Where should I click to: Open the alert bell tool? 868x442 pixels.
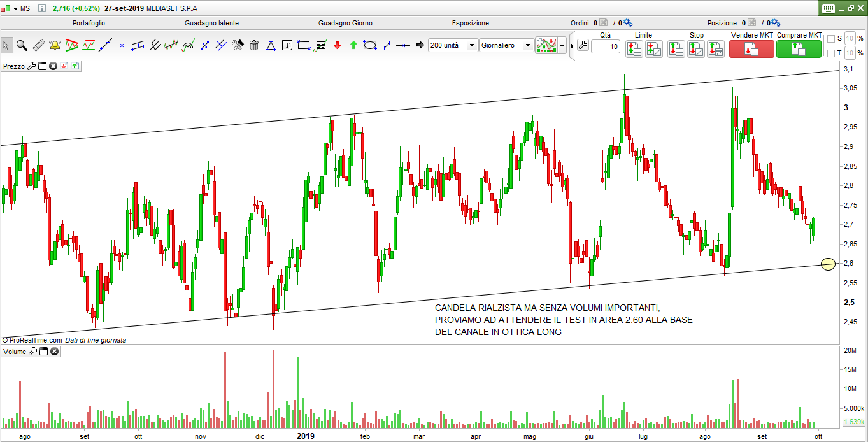pyautogui.click(x=55, y=45)
